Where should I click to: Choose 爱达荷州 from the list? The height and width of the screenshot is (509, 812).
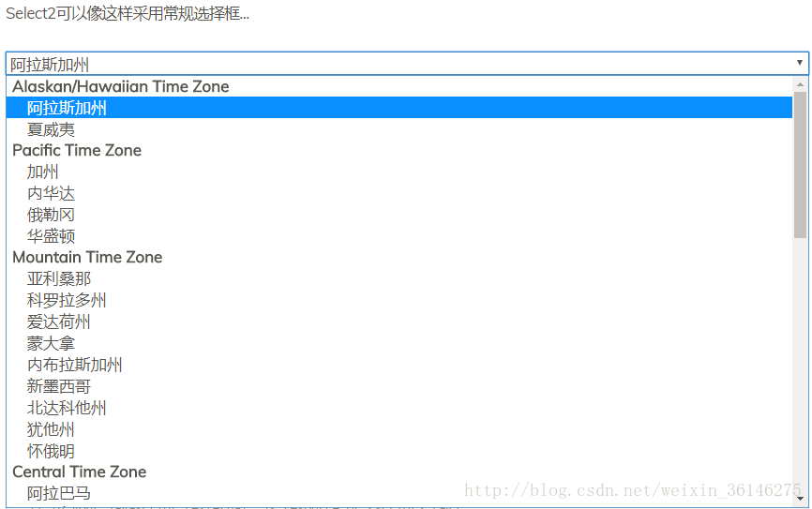(59, 322)
